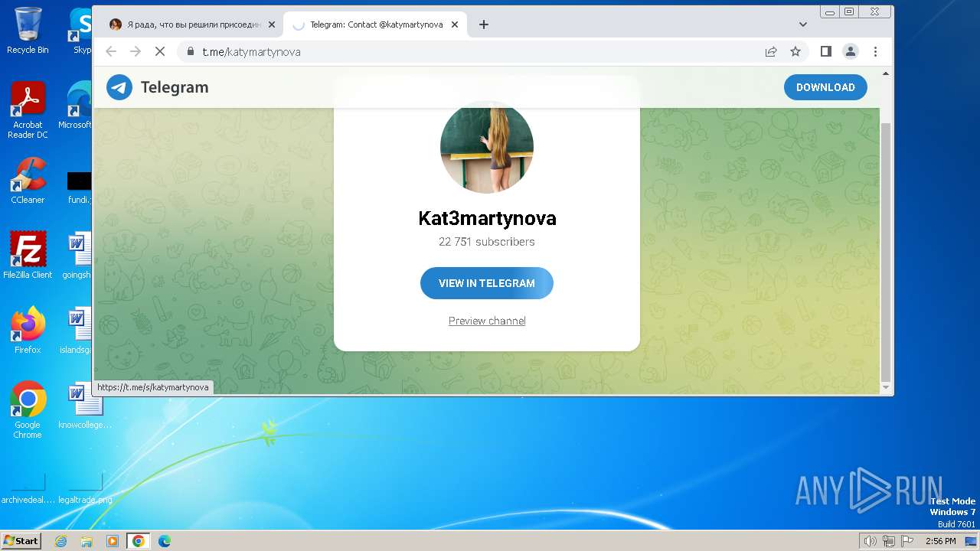Open Firefox desktop shortcut
980x551 pixels.
28,331
